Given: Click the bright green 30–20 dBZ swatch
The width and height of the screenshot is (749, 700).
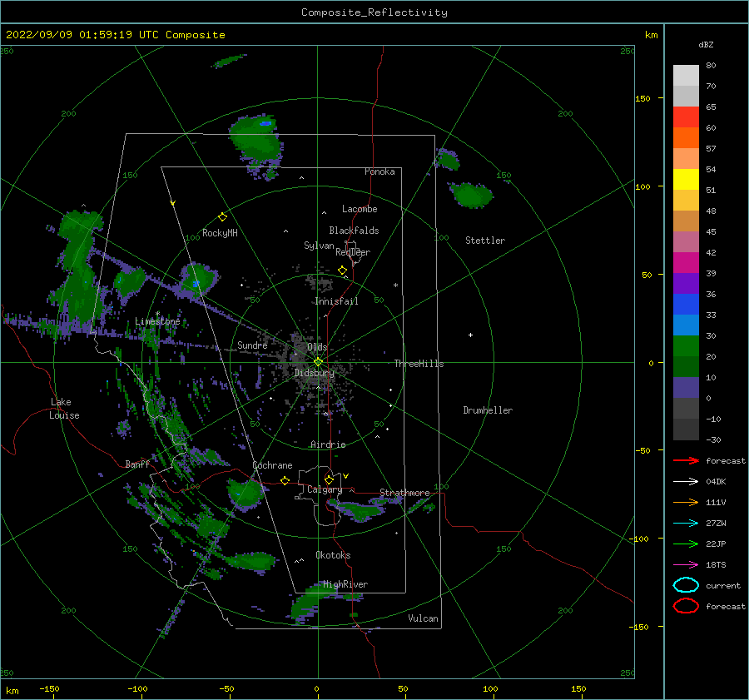Looking at the screenshot, I should [686, 346].
